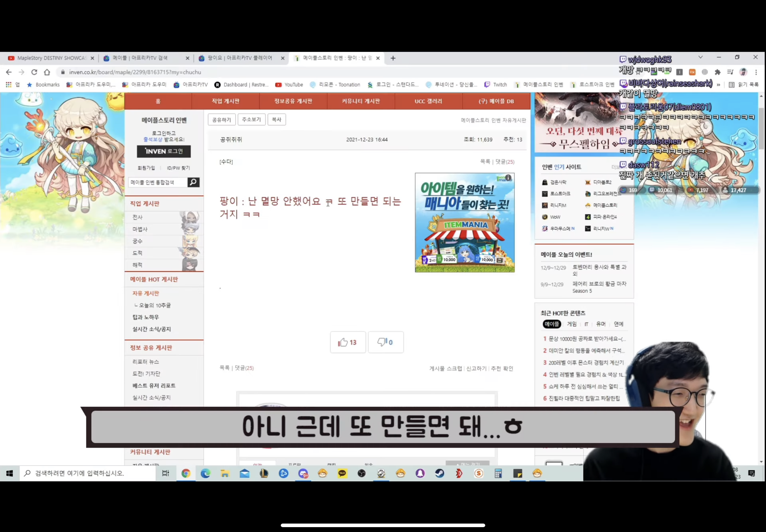Click the YouTube bookmark in the bookmarks bar
Image resolution: width=766 pixels, height=532 pixels.
click(289, 85)
